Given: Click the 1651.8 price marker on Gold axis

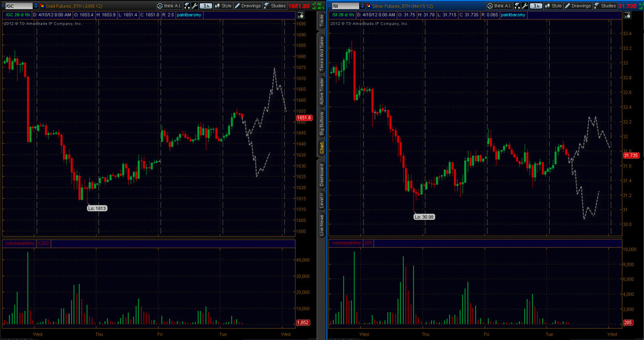Looking at the screenshot, I should pos(304,118).
